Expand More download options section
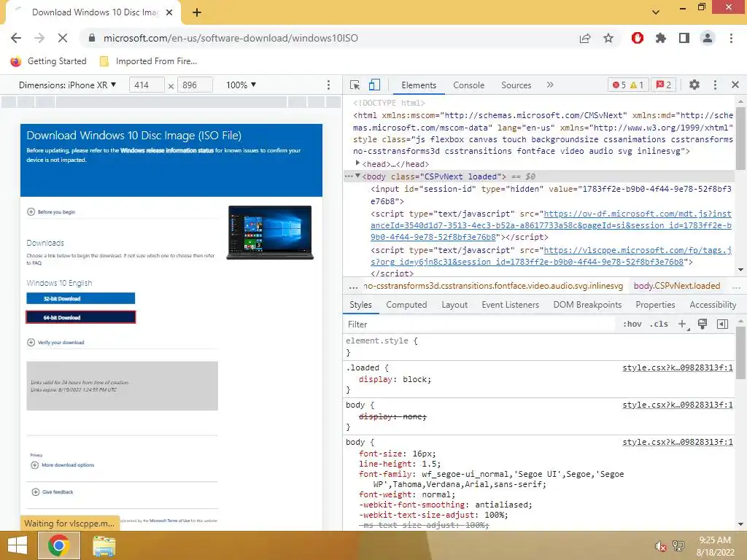Screen dimensions: 747x560 (x=63, y=465)
